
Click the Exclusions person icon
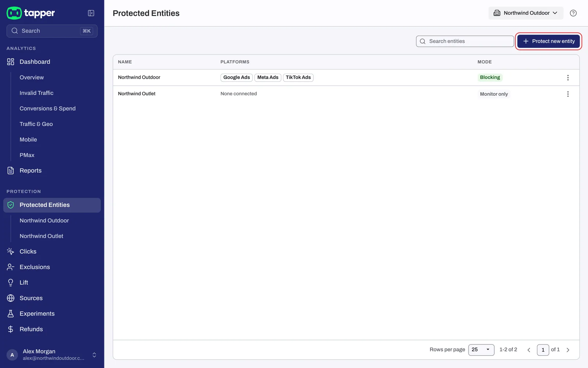coord(11,267)
